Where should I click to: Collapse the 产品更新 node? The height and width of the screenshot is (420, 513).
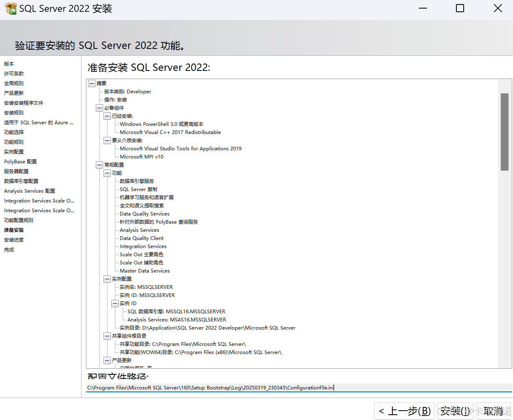(x=107, y=360)
